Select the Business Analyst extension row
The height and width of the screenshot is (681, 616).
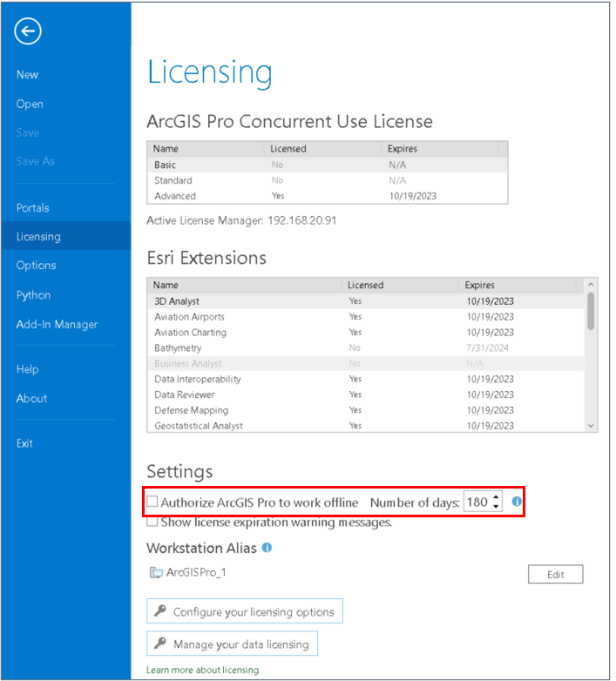[366, 364]
